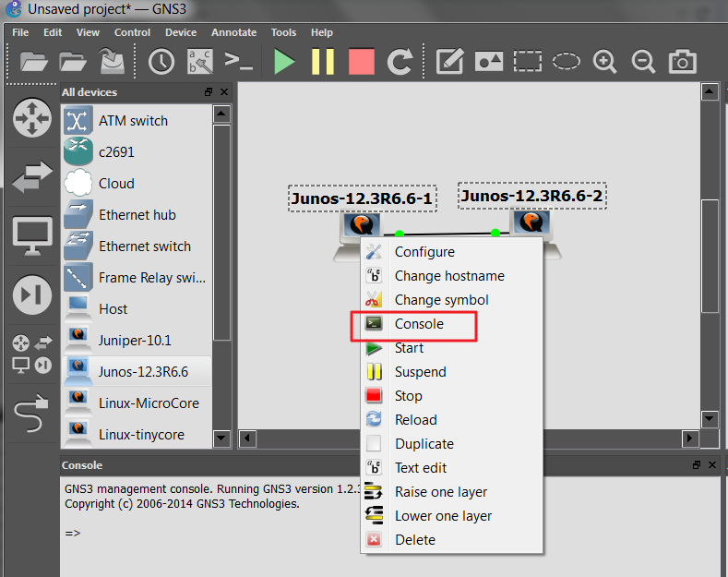Select Console in the context menu
Image resolution: width=728 pixels, height=577 pixels.
(x=451, y=324)
